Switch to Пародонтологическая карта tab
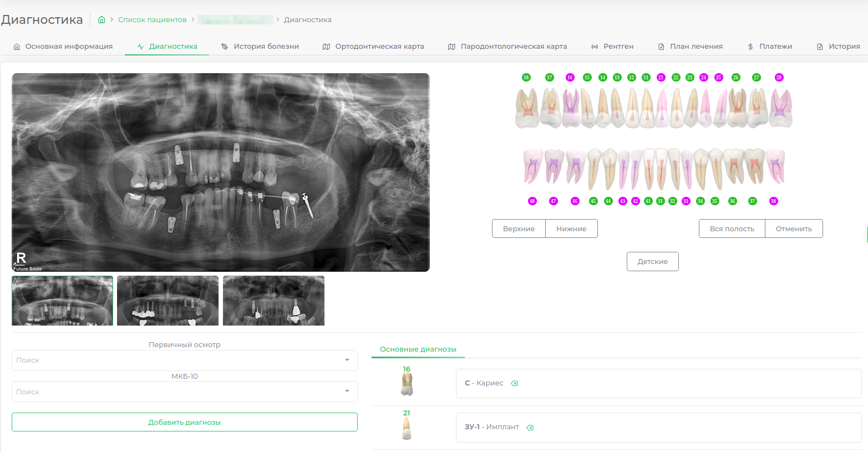Screen dimensions: 868x452 507,47
